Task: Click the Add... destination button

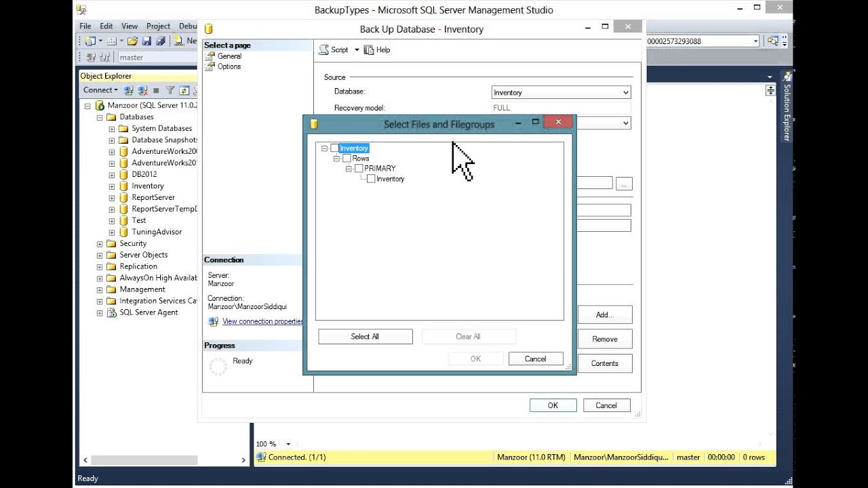Action: coord(605,314)
